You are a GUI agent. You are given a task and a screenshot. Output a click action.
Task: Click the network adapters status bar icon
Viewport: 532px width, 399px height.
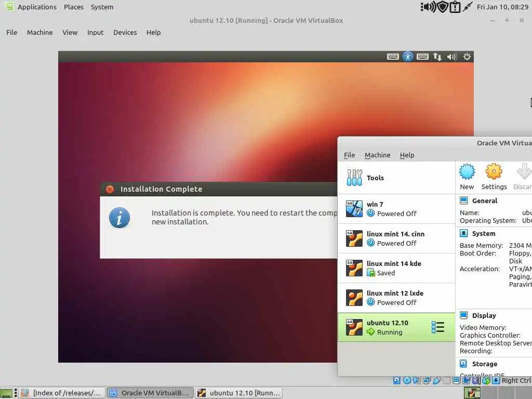[x=427, y=380]
